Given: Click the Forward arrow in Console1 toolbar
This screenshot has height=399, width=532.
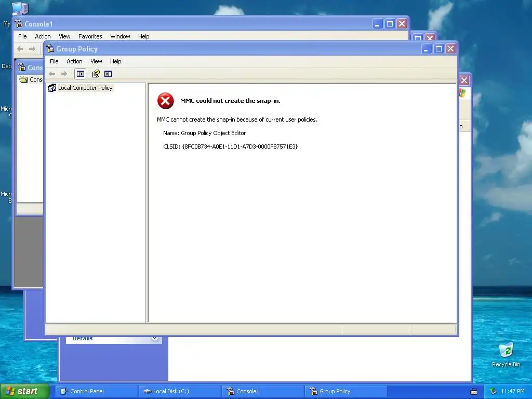Looking at the screenshot, I should [x=32, y=49].
